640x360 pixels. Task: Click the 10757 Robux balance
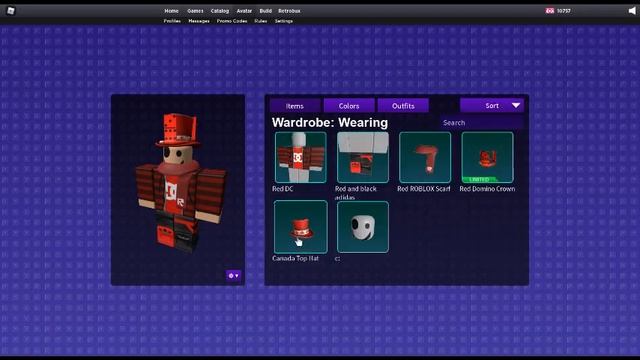pos(564,11)
